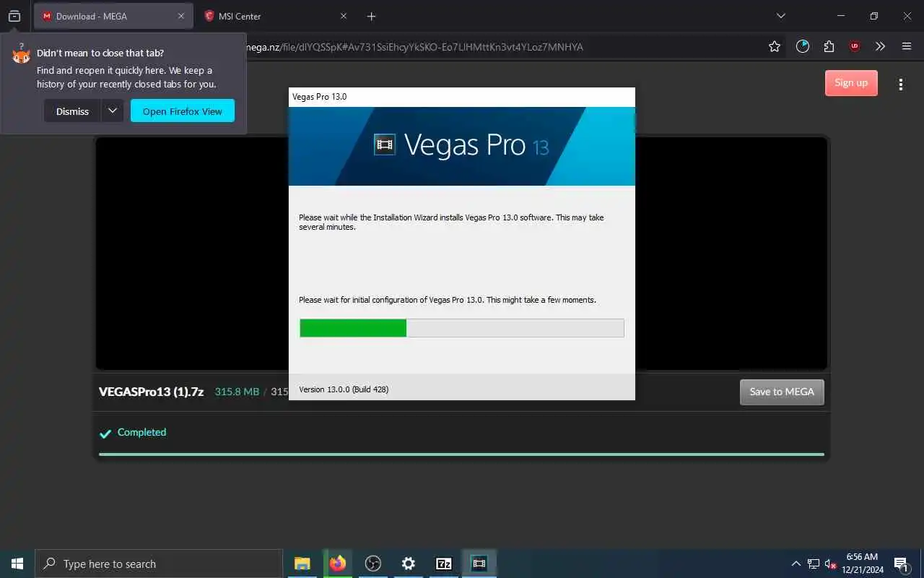
Task: Click the VEGASPro13 (1).7z file name
Action: [x=151, y=392]
